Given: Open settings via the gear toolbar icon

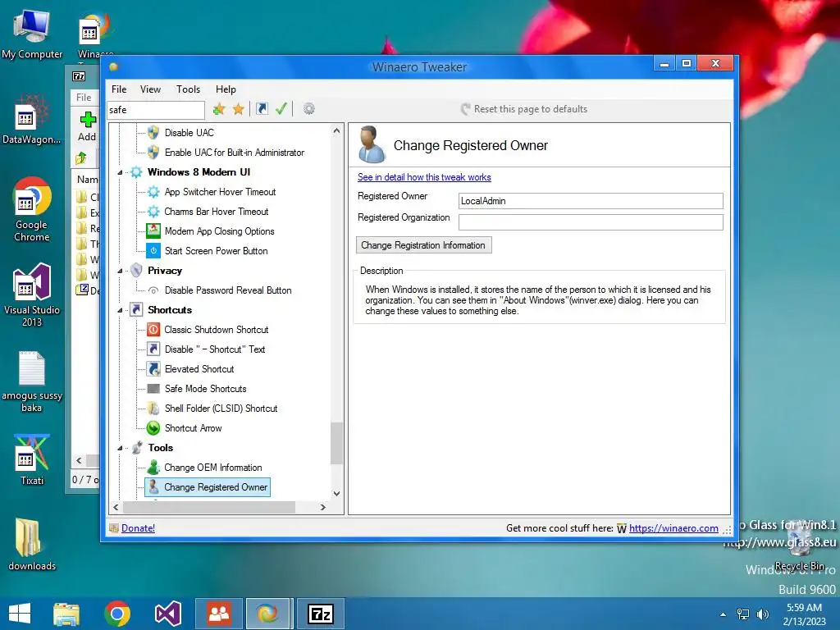Looking at the screenshot, I should [x=308, y=109].
